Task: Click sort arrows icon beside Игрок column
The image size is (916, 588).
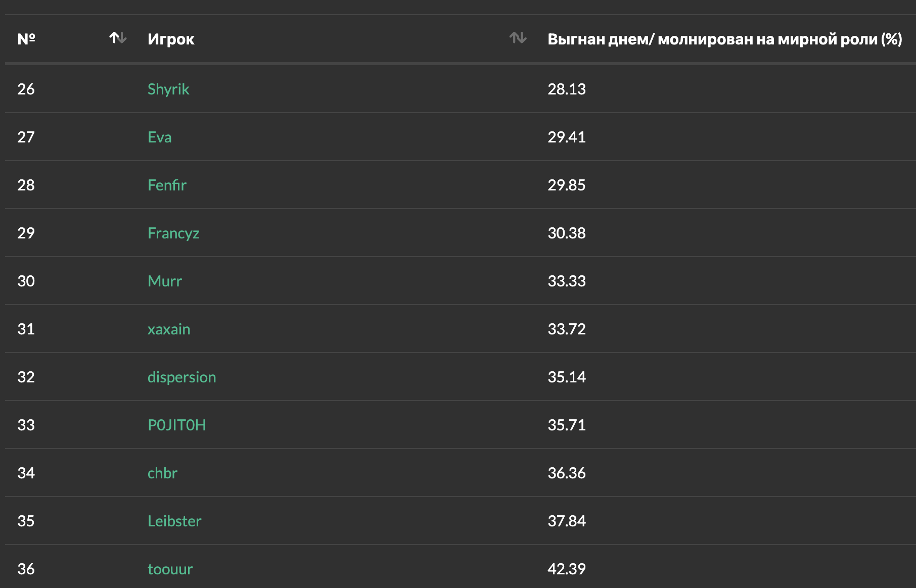Action: coord(518,38)
